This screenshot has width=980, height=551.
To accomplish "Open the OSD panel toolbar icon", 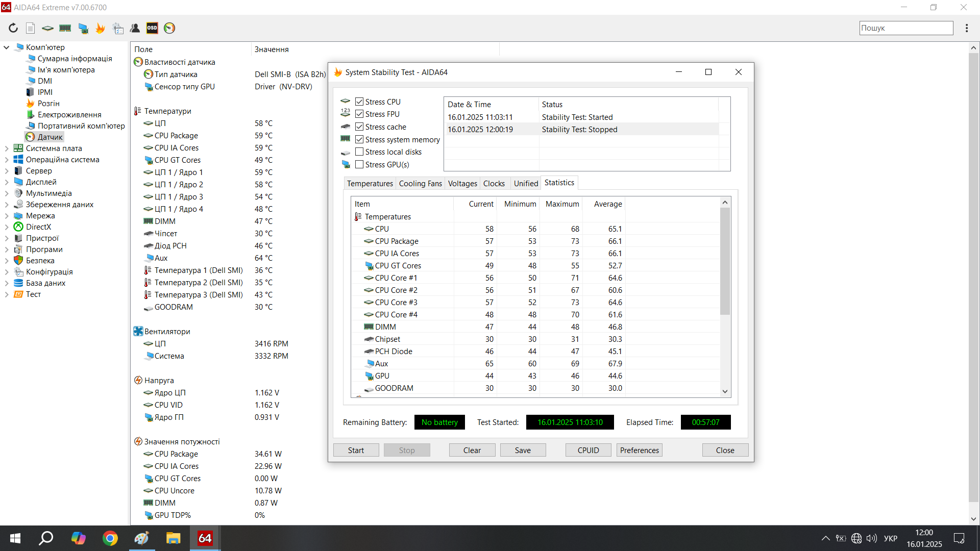I will pyautogui.click(x=152, y=28).
